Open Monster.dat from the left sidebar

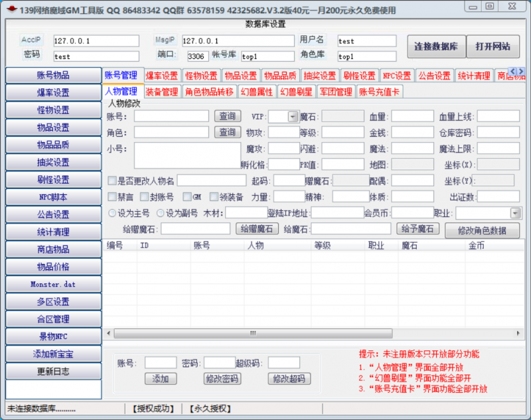click(x=53, y=284)
